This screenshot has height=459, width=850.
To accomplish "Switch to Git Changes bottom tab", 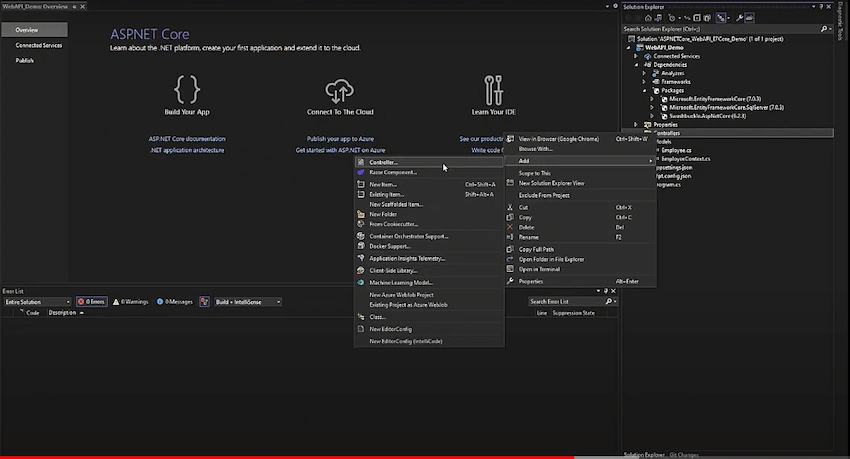I will point(684,455).
